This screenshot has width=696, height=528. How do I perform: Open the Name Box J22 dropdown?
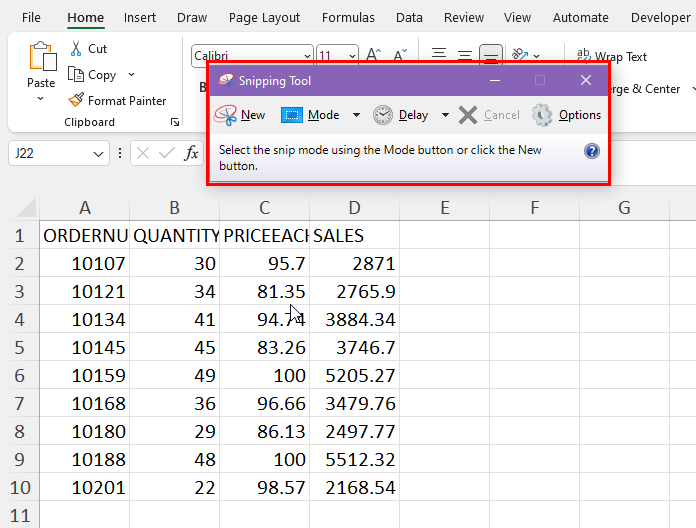click(99, 154)
